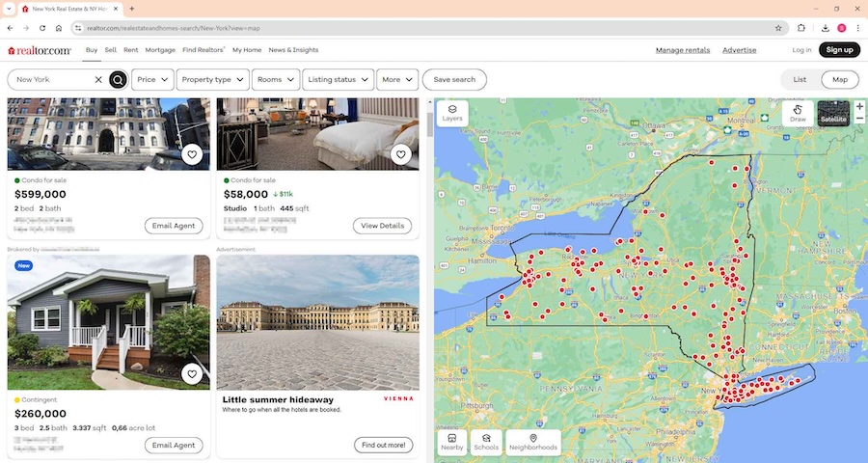The image size is (868, 463).
Task: Activate the Draw tool on map
Action: (x=798, y=113)
